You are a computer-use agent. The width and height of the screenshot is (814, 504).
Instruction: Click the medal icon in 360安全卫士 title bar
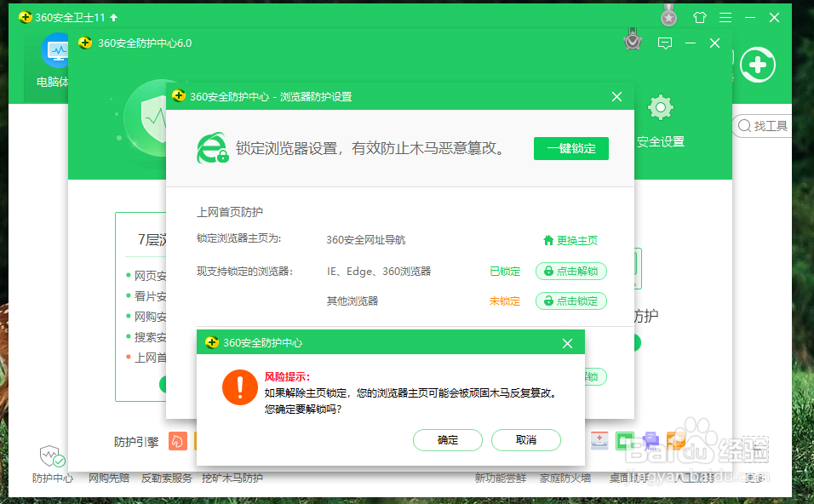[668, 15]
